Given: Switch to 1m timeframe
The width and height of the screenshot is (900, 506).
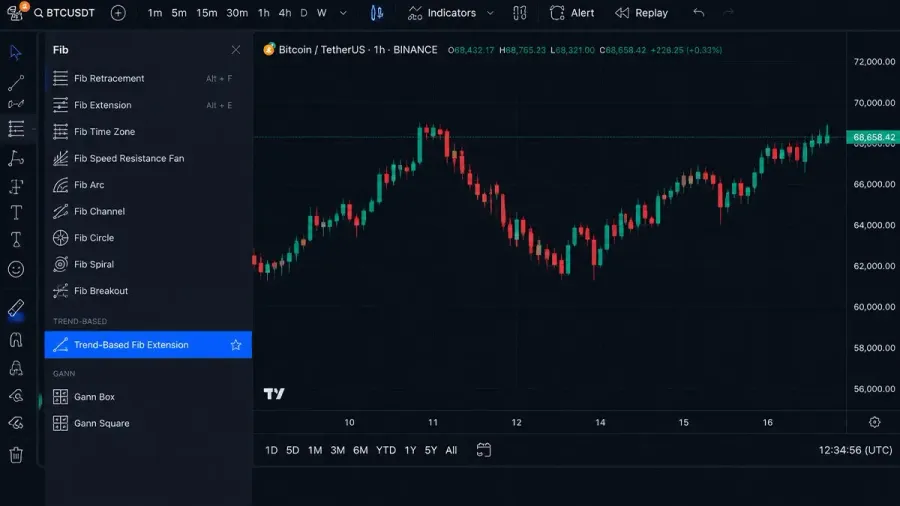Looking at the screenshot, I should (x=155, y=13).
